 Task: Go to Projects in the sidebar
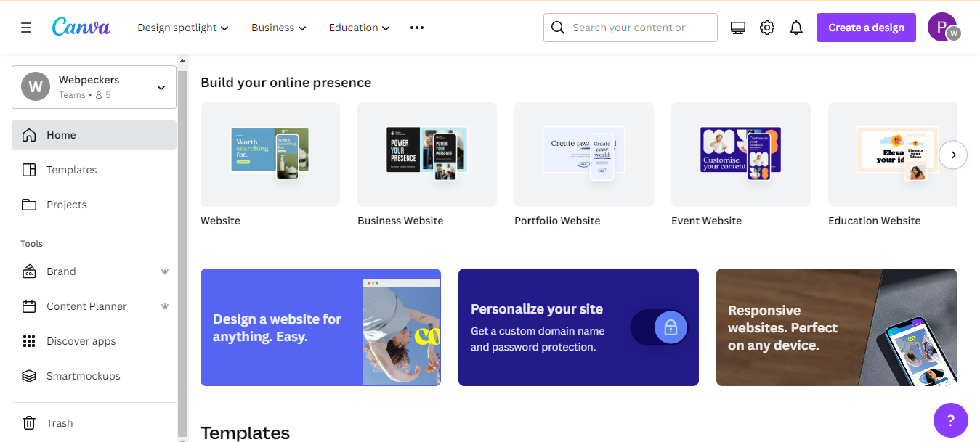click(65, 205)
